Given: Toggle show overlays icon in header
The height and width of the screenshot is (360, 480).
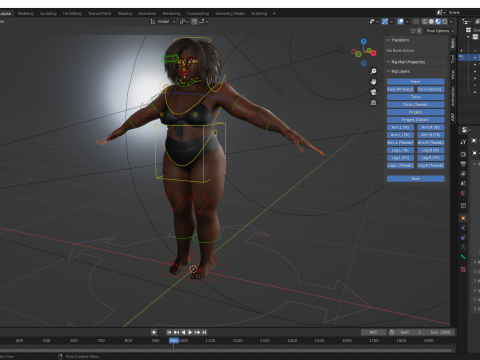Looking at the screenshot, I should tap(401, 21).
